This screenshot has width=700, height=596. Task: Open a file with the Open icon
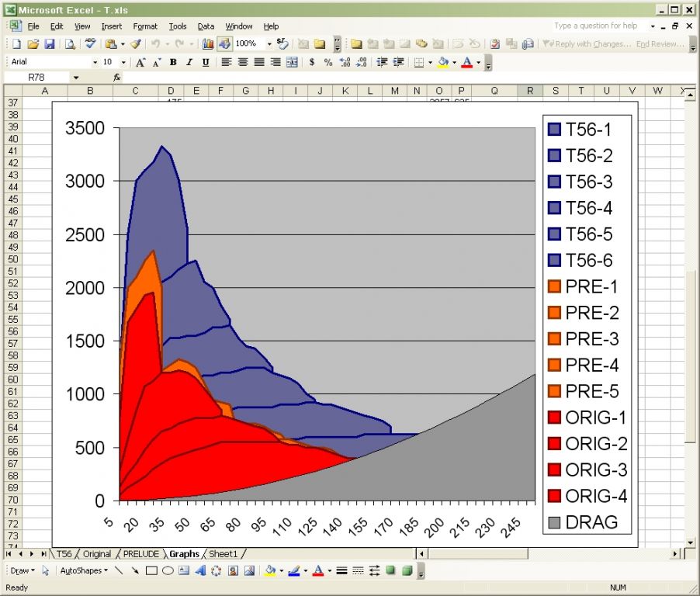(33, 44)
